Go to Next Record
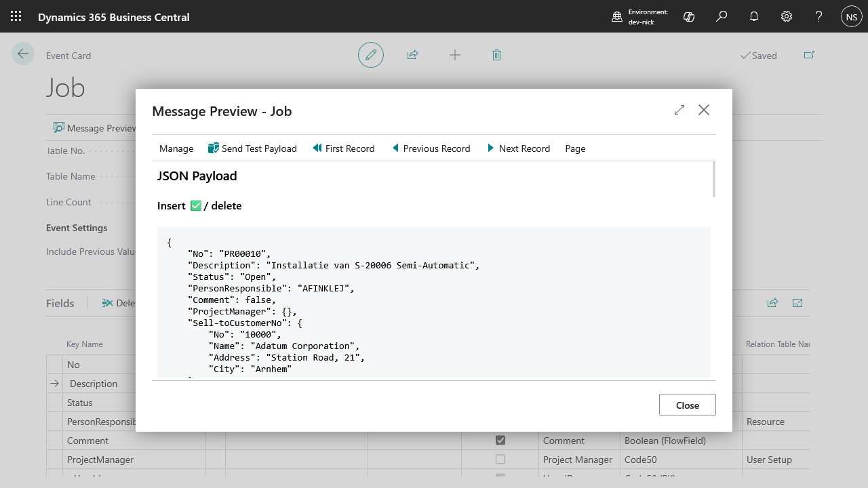 (518, 148)
